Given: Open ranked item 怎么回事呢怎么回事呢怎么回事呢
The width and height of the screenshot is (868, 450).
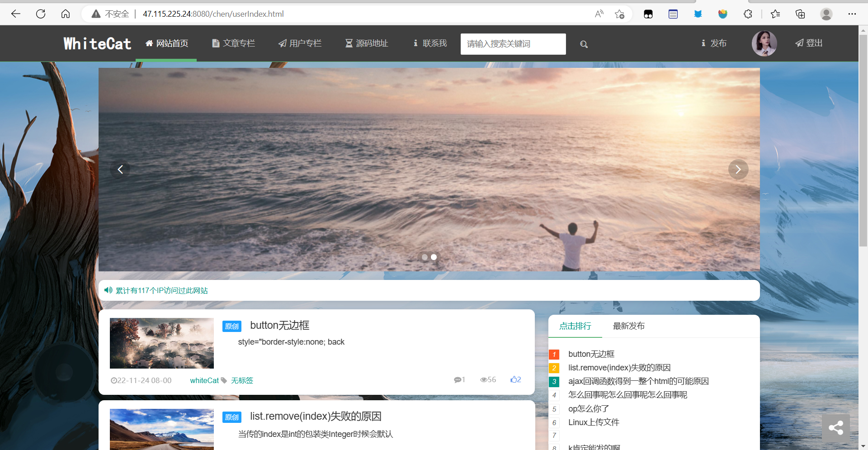Looking at the screenshot, I should click(x=627, y=395).
